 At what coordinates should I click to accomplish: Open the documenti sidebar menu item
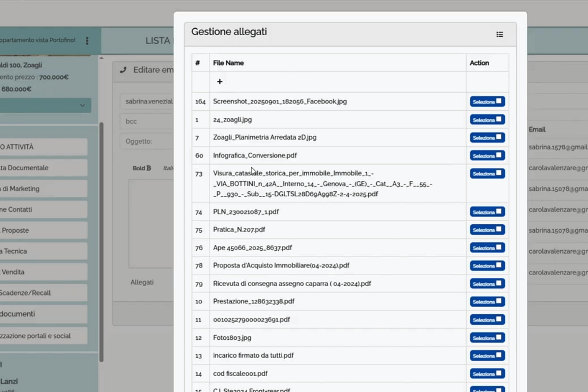pyautogui.click(x=43, y=314)
